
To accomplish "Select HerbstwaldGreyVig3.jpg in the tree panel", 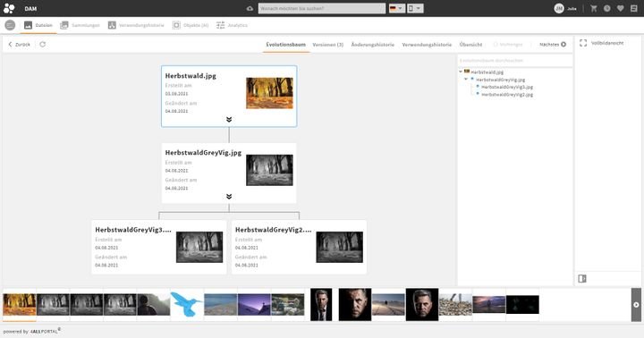I will [507, 87].
